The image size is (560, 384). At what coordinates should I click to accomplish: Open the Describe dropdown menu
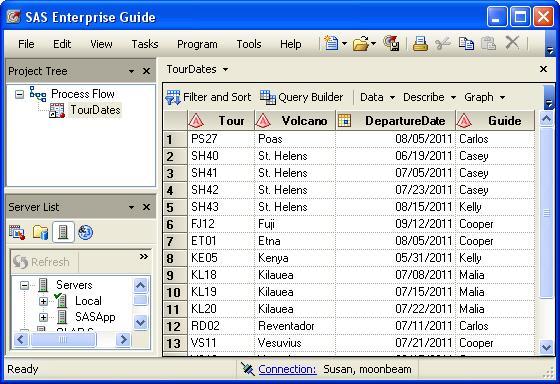click(x=430, y=97)
